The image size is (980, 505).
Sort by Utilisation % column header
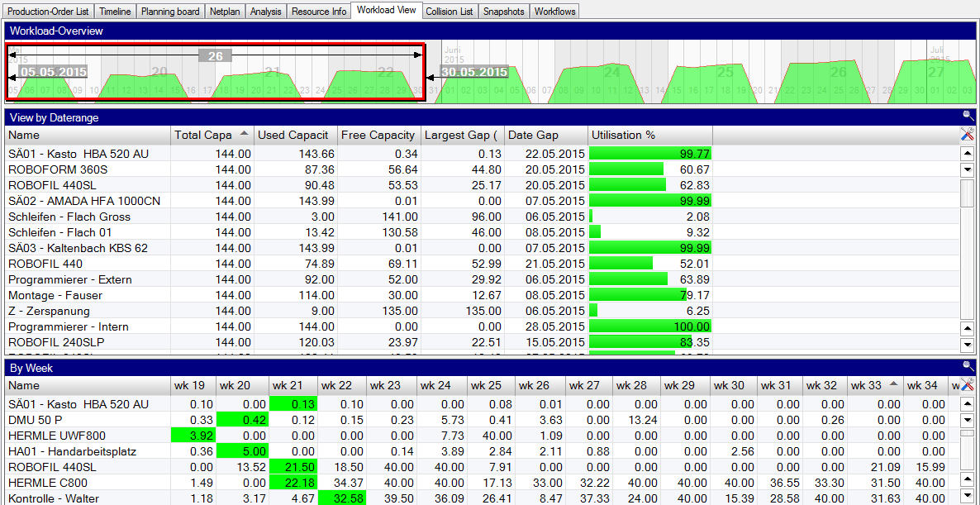(650, 135)
